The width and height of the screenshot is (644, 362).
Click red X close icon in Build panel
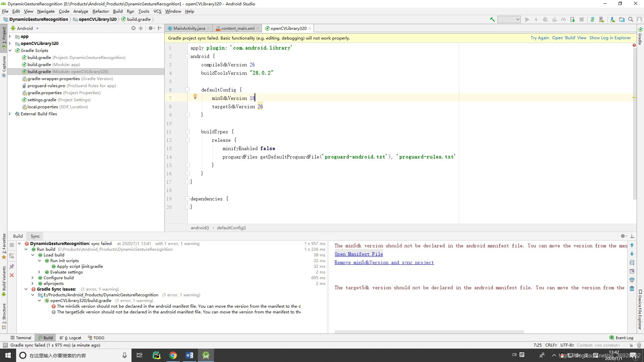pos(12,275)
